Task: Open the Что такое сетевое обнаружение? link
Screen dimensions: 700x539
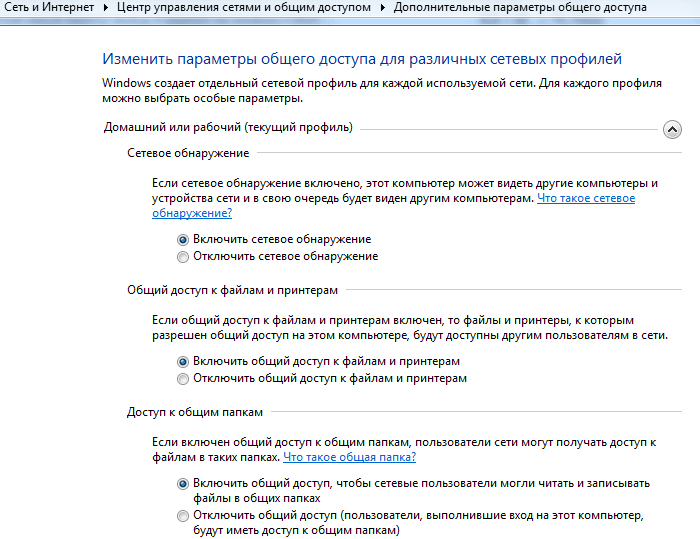Action: click(x=585, y=199)
